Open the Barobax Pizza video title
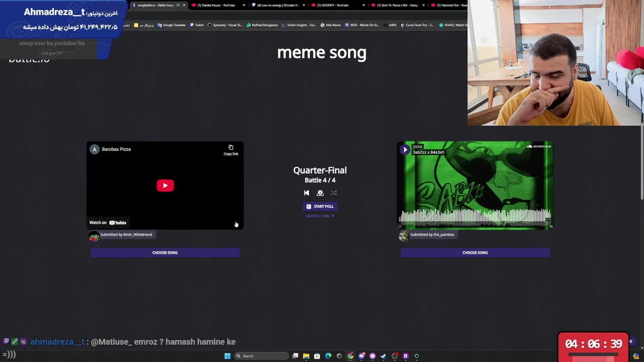 coord(116,149)
